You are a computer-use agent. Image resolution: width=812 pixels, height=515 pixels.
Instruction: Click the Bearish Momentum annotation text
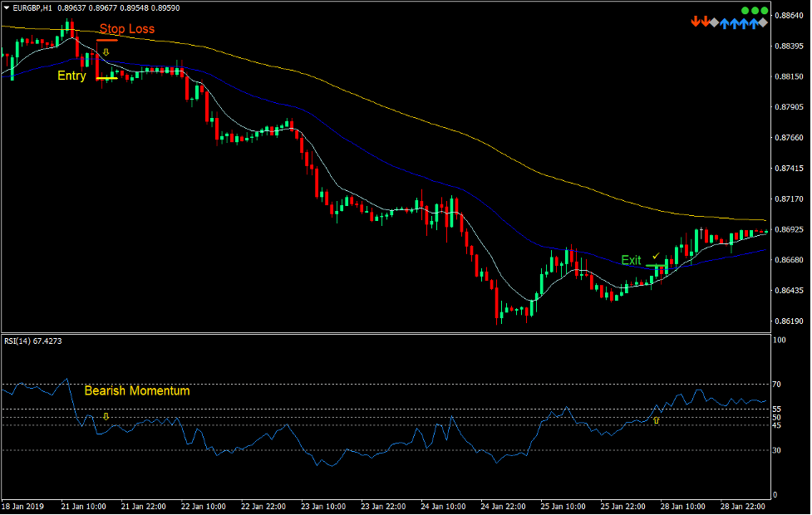tap(138, 390)
